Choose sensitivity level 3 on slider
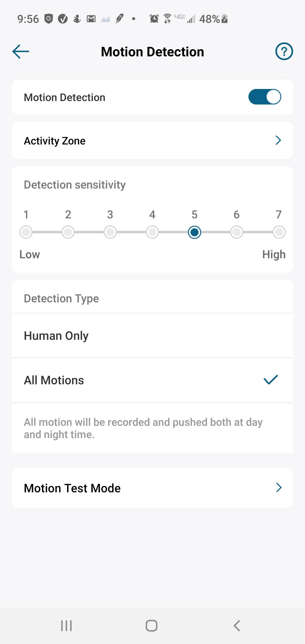Screen dimensions: 305x644 click(110, 232)
